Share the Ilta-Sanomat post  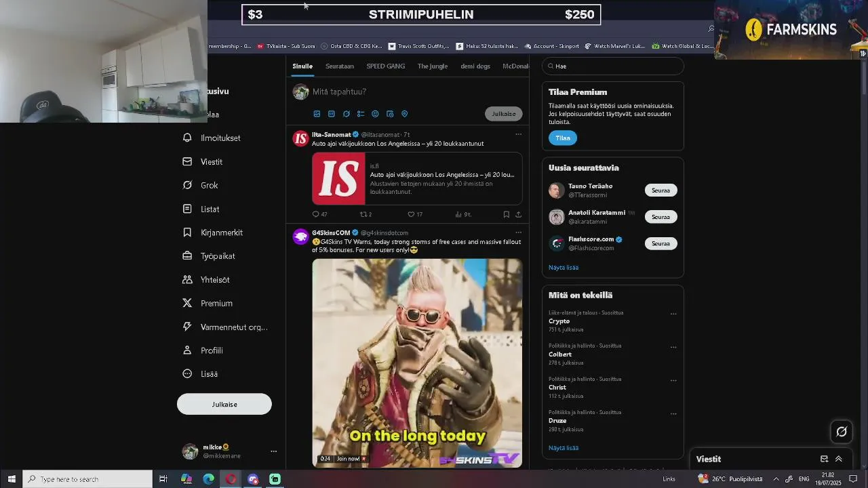(x=519, y=214)
